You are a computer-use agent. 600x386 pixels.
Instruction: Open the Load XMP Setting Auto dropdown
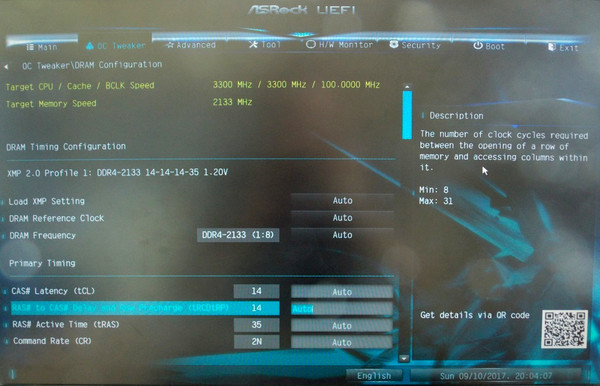tap(342, 200)
